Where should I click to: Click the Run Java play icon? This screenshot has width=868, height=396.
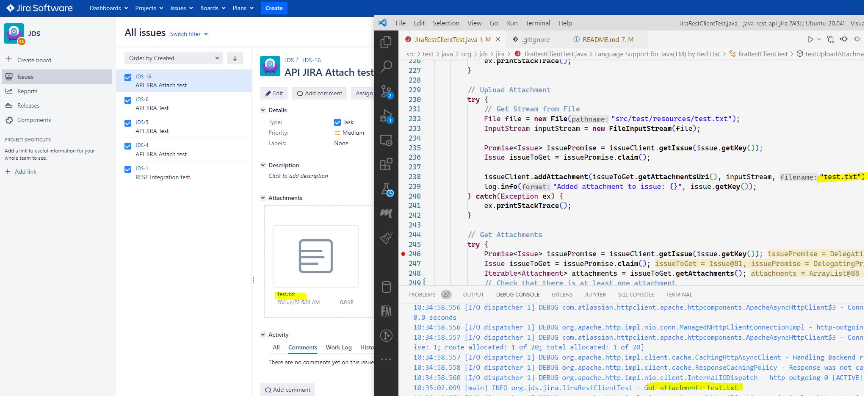tap(810, 39)
